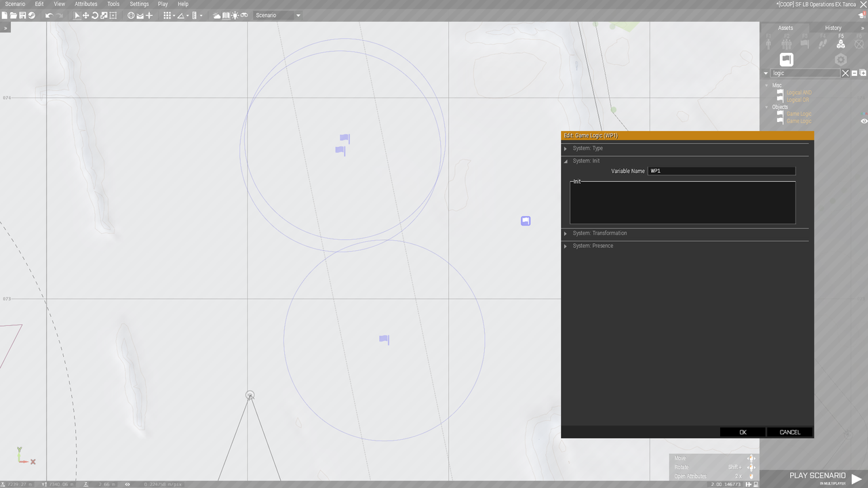This screenshot has width=868, height=488.
Task: Select the area scaling widget
Action: tap(113, 16)
